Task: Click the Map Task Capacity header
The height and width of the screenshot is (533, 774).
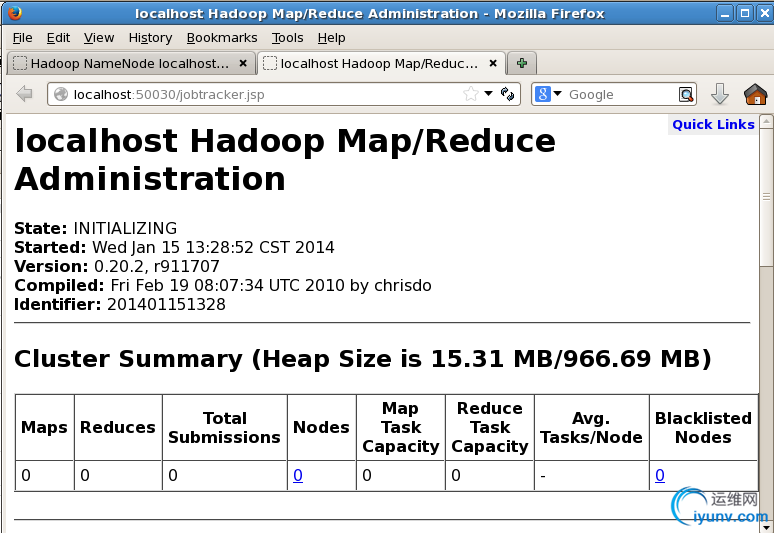Action: coord(400,427)
